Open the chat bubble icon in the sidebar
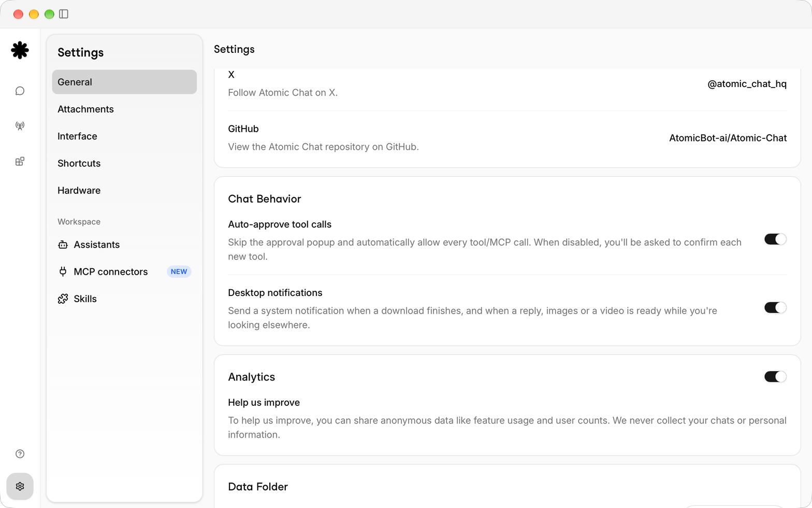The width and height of the screenshot is (812, 508). coord(20,91)
